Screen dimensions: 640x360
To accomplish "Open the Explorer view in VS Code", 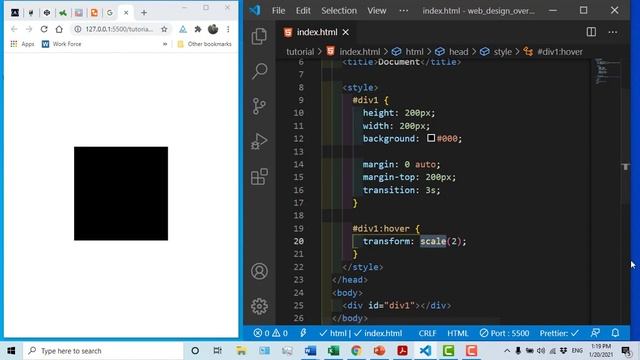I will 259,37.
